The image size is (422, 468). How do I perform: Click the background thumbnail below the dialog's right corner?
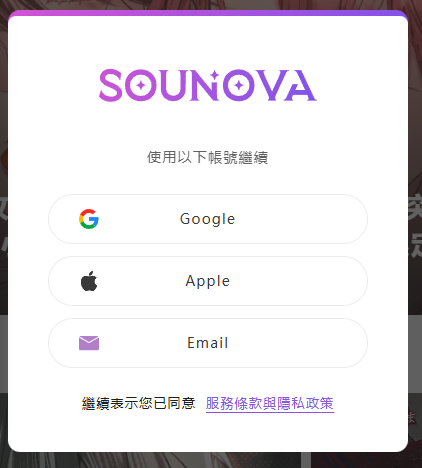(x=367, y=461)
